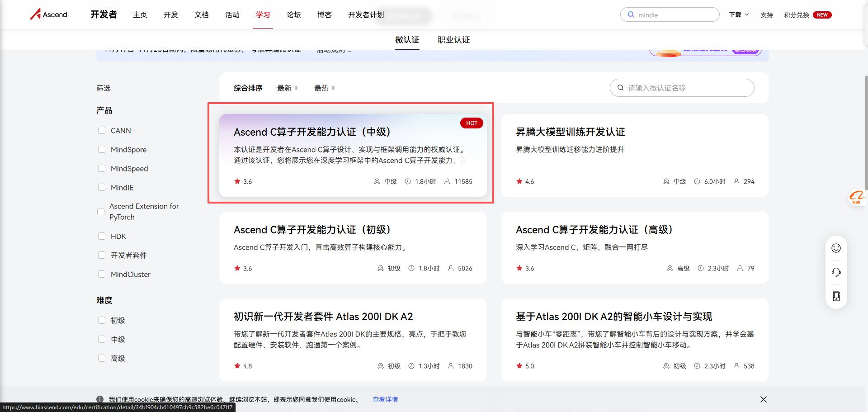Close the cookie notice bar
Screen dimensions: 868x412
coord(764,399)
